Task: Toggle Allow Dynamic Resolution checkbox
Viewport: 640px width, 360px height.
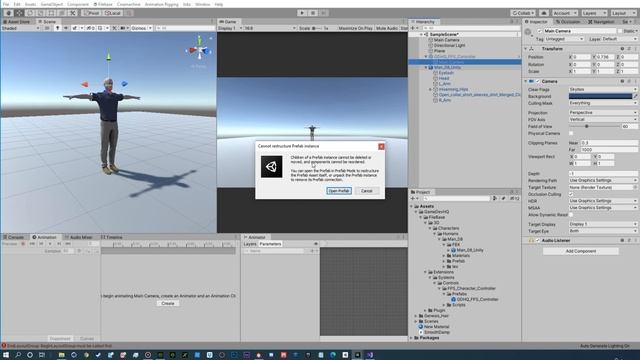Action: 571,215
